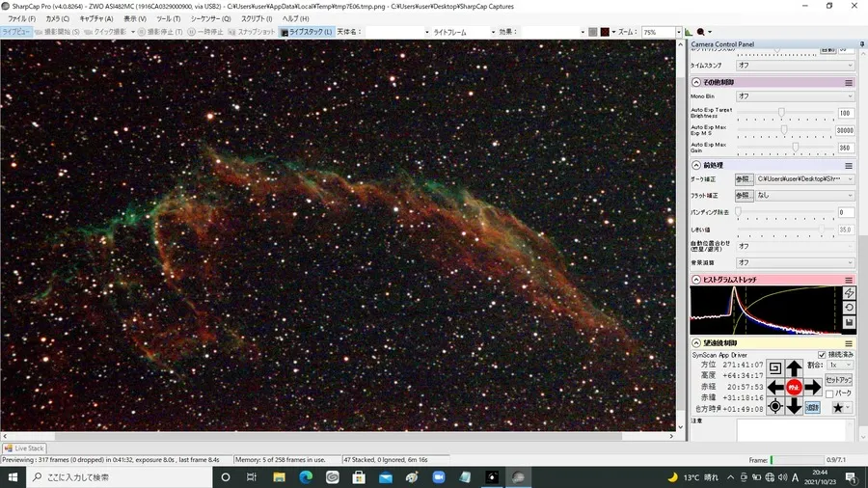Open File Explorer from taskbar
868x488 pixels.
coord(279,477)
